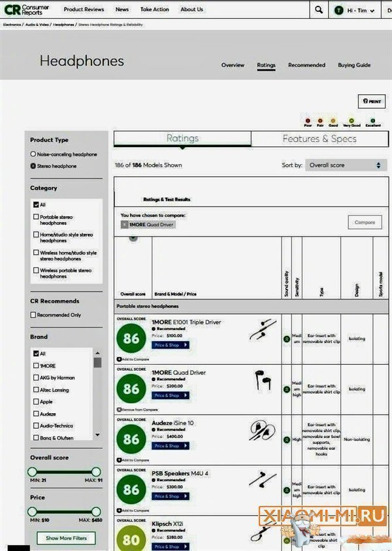Open the Product Reviews menu
392x551 pixels.
click(x=84, y=10)
